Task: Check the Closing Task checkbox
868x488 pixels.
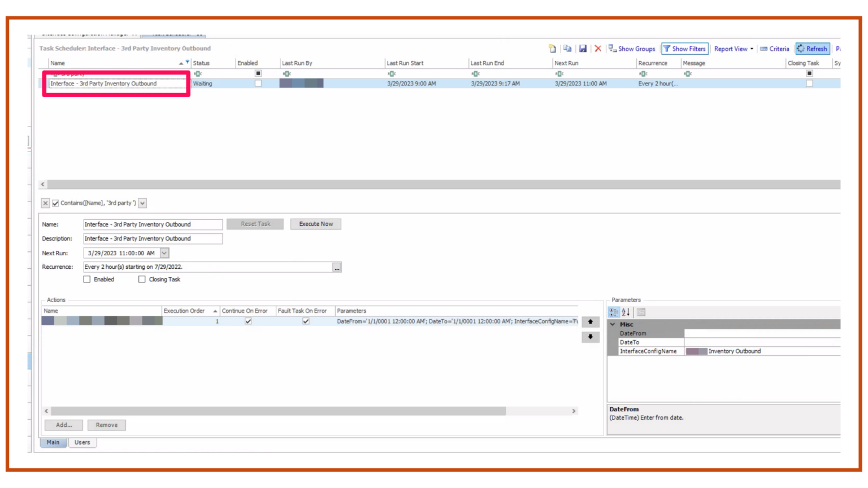Action: (142, 279)
